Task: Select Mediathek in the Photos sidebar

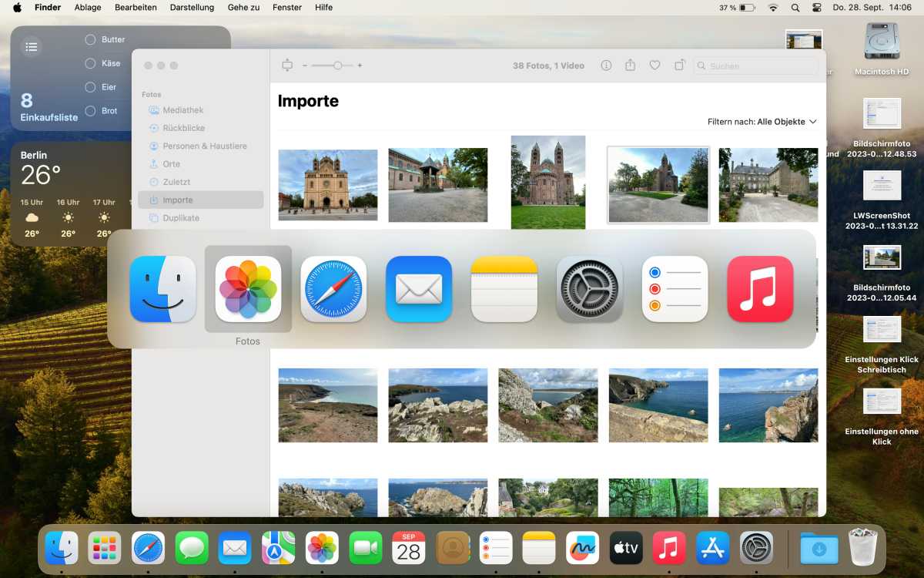Action: coord(182,110)
